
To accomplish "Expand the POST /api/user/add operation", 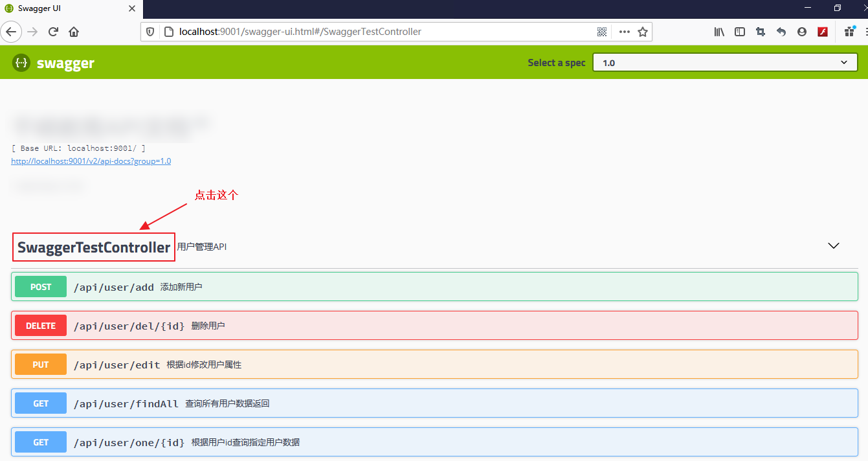I will 434,287.
